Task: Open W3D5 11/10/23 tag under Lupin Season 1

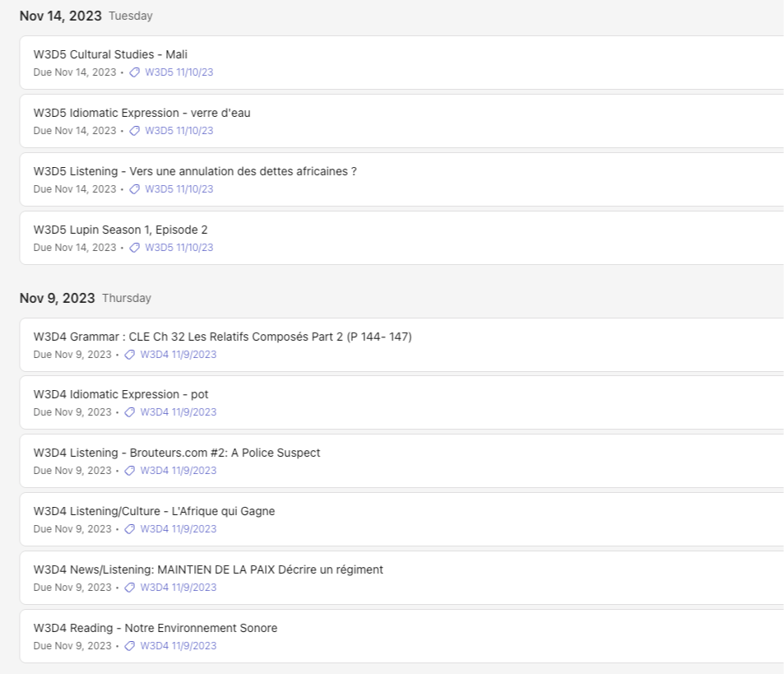Action: click(179, 248)
